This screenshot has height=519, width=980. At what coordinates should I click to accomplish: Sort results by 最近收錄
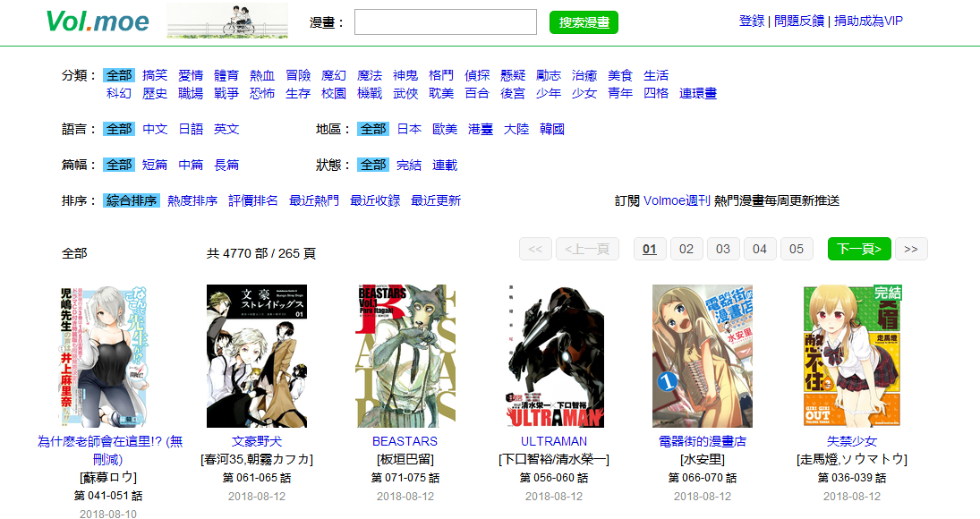tap(375, 200)
